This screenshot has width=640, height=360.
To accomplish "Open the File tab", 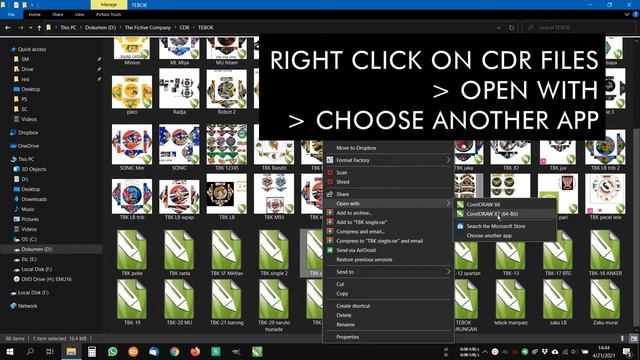I will pyautogui.click(x=11, y=14).
